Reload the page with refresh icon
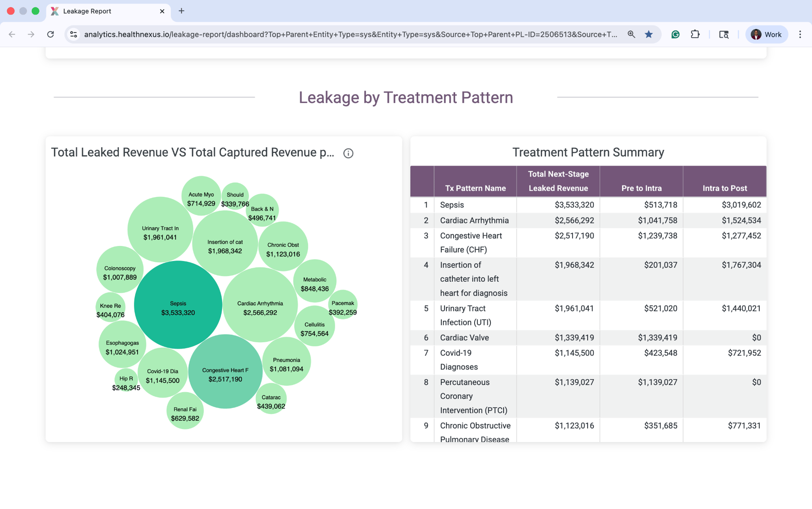Viewport: 812px width, 509px height. point(50,35)
